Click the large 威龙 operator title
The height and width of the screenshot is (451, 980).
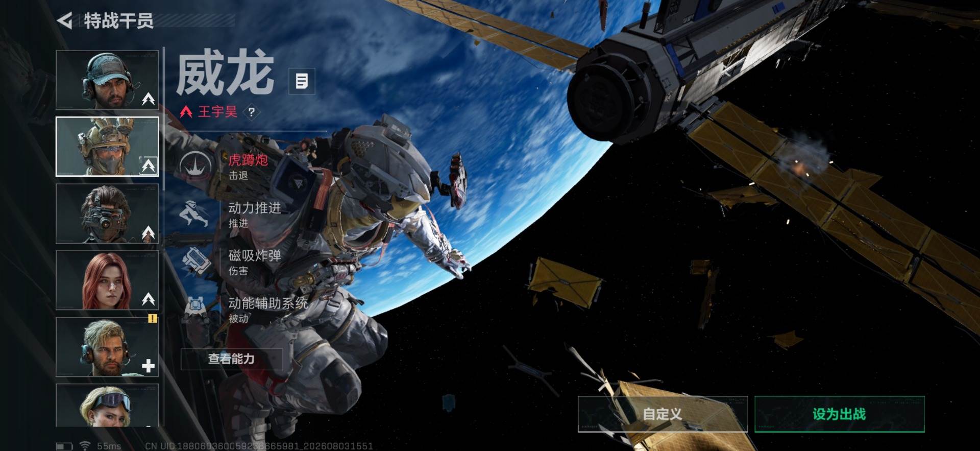225,73
